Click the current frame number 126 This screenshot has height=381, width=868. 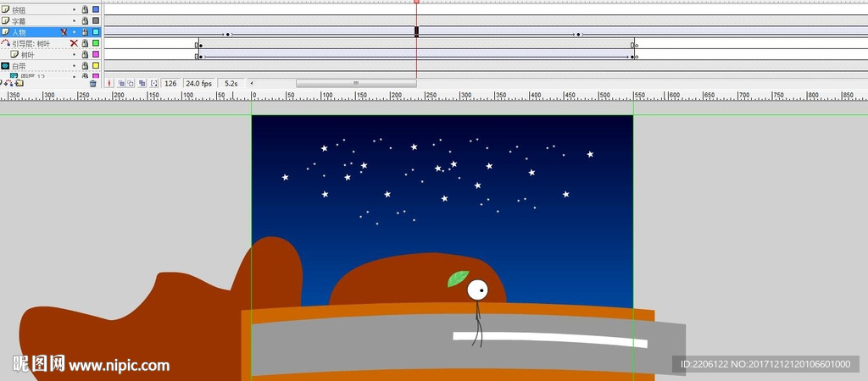click(x=170, y=83)
